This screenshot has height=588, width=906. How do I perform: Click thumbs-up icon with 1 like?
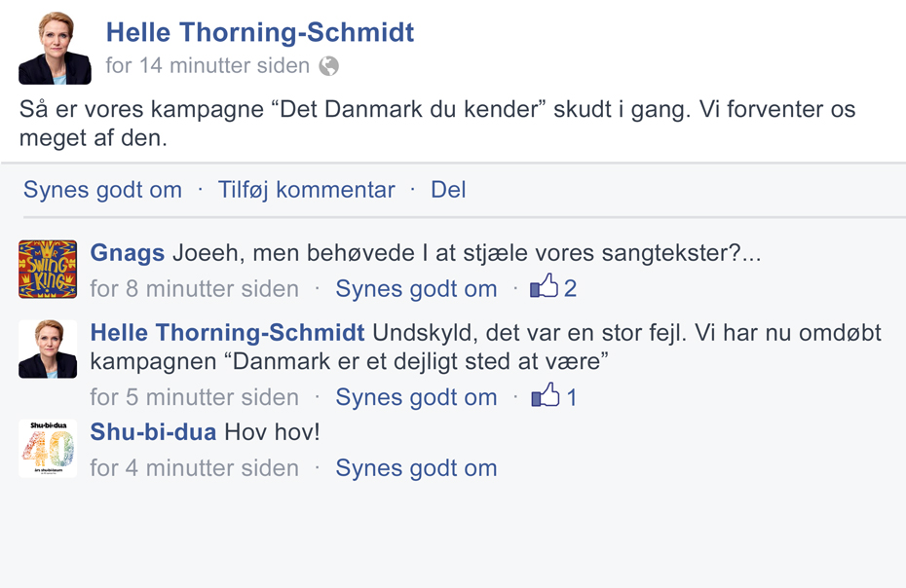pos(545,394)
